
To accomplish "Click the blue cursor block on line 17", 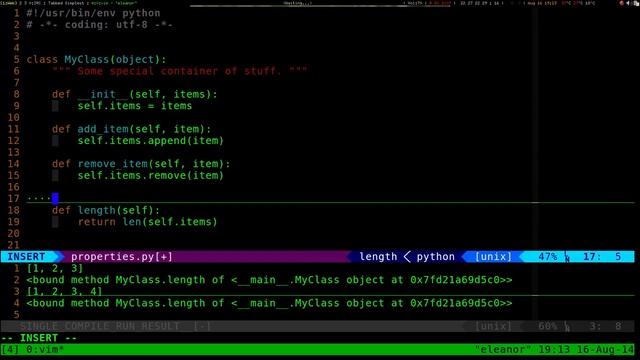I will coord(55,198).
